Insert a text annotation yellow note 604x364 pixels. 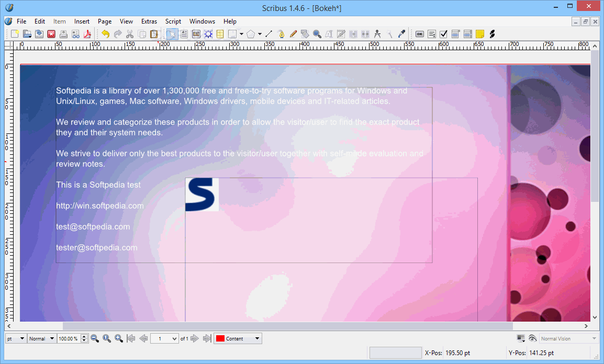pyautogui.click(x=480, y=34)
